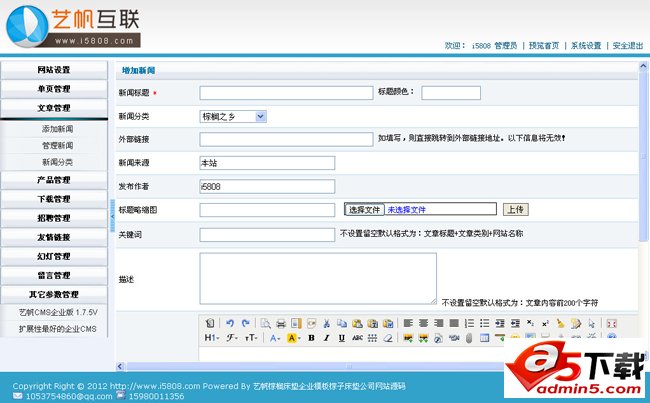650x403 pixels.
Task: Toggle Bold formatting in the editor
Action: 311,338
